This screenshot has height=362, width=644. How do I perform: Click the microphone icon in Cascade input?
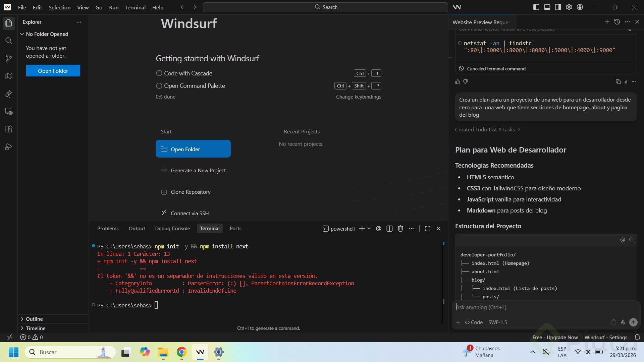[x=623, y=322]
